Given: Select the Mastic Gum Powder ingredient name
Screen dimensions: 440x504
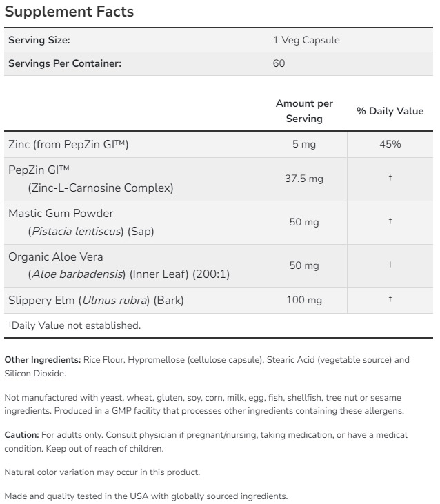Looking at the screenshot, I should pyautogui.click(x=61, y=214).
